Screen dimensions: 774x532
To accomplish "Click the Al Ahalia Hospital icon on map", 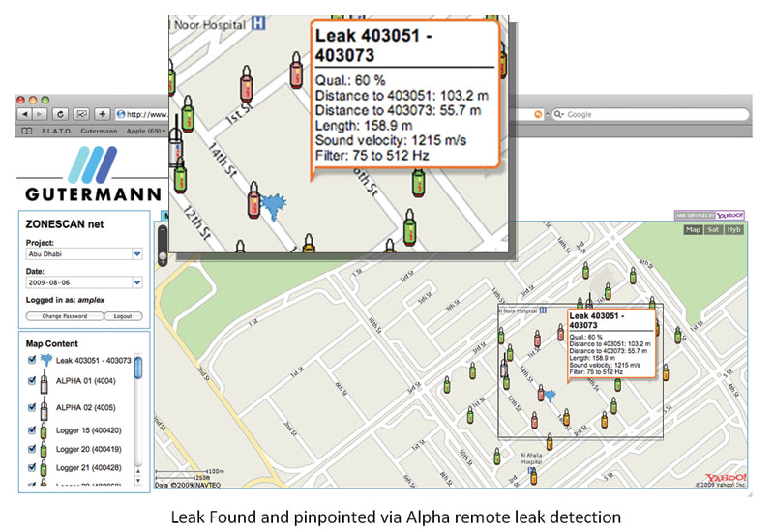I will [x=533, y=471].
